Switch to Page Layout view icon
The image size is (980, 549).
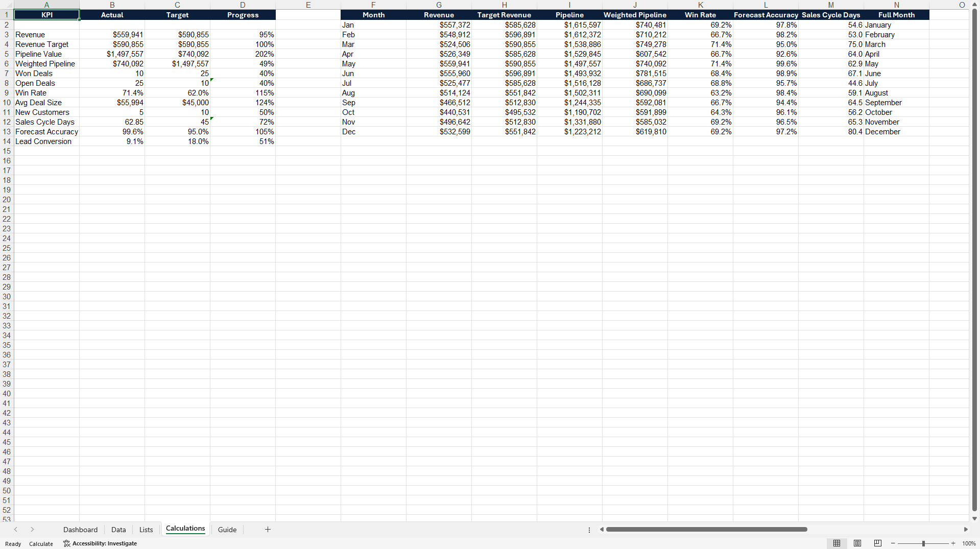coord(857,543)
